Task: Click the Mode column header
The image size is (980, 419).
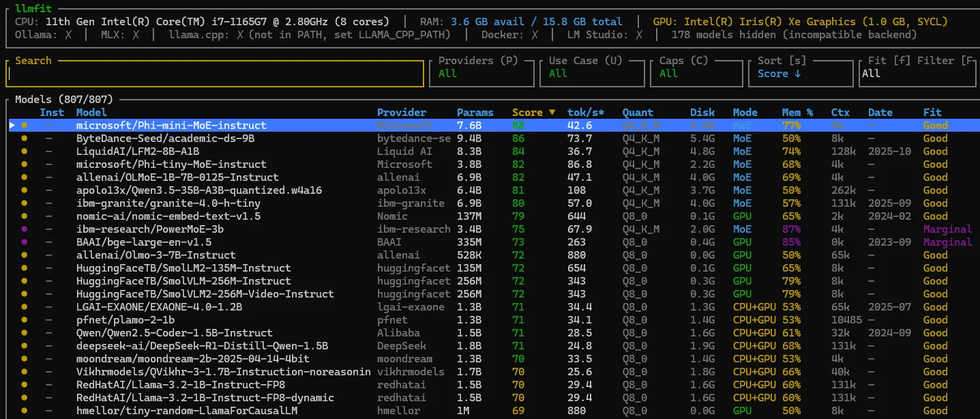Action: [x=745, y=113]
